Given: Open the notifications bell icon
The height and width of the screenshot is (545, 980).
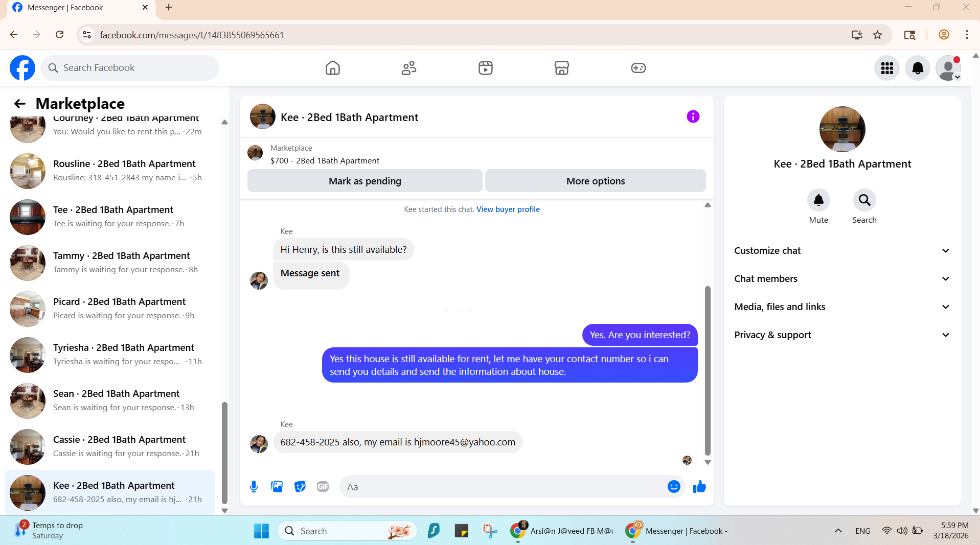Looking at the screenshot, I should [918, 68].
